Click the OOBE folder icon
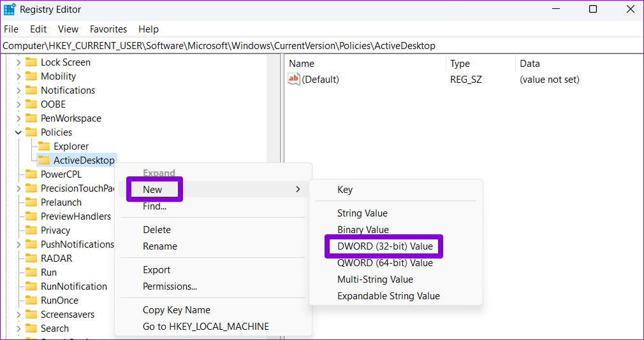644x340 pixels. (31, 104)
